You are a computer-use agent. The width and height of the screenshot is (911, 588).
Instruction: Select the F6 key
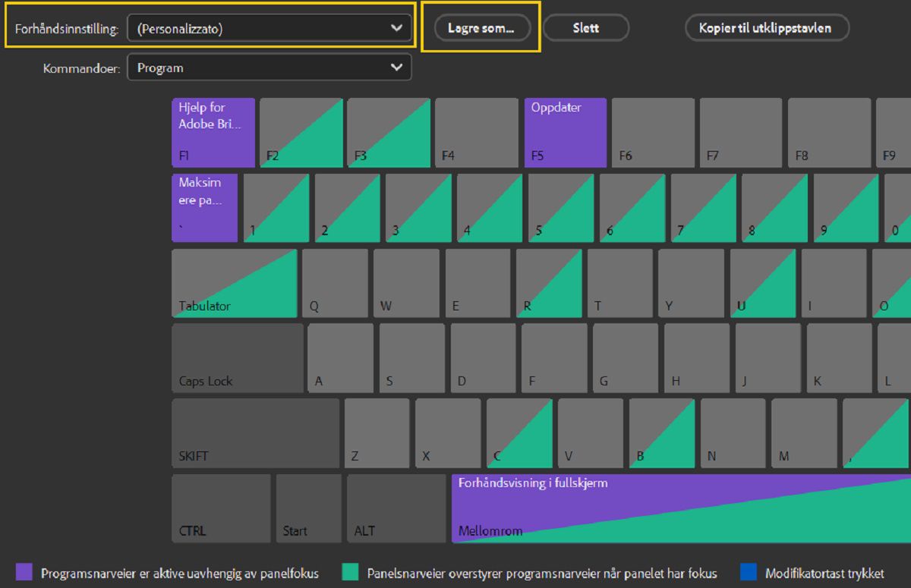tap(654, 132)
